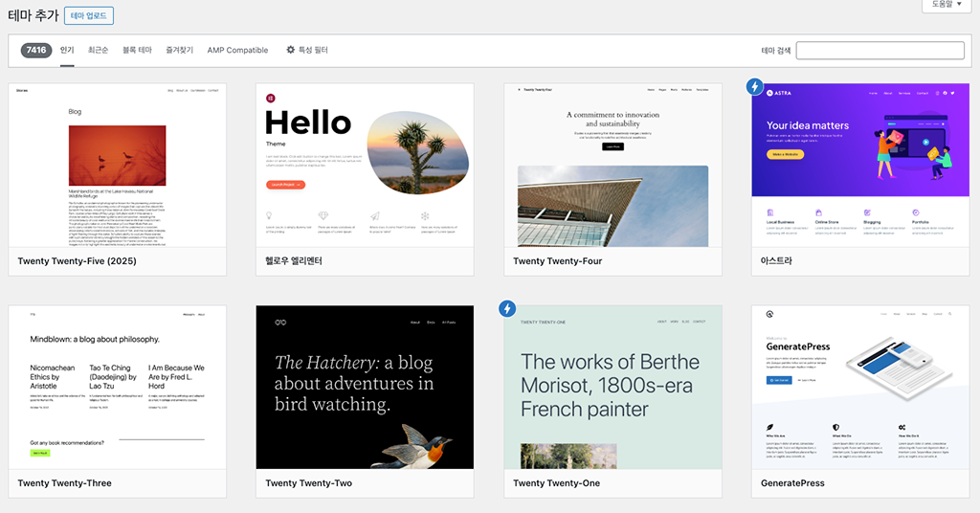Open the Twenty Twenty-Three theme screenshot
Image resolution: width=980 pixels, height=513 pixels.
click(x=118, y=387)
